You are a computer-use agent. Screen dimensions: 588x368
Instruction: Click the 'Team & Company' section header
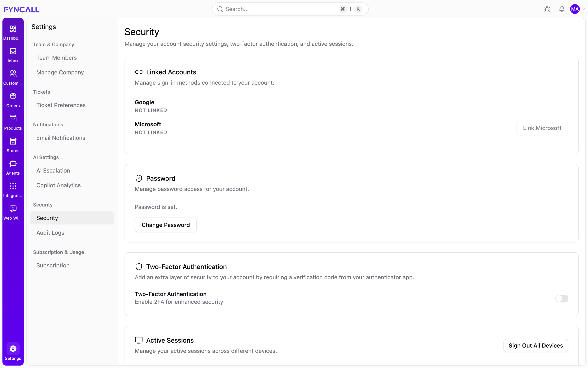point(54,45)
